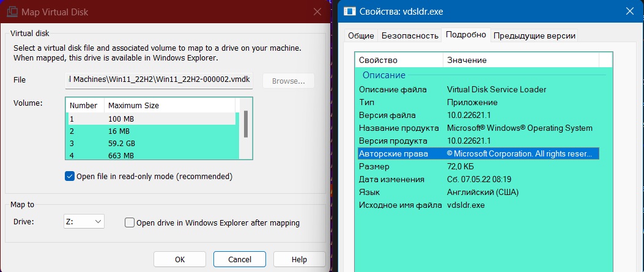644x272 pixels.
Task: Click the Сб. 07.05.22 08:19 date value
Action: (x=479, y=179)
